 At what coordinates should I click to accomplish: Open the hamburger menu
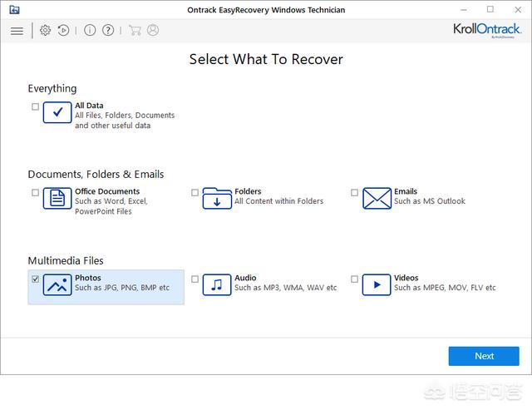pyautogui.click(x=17, y=31)
